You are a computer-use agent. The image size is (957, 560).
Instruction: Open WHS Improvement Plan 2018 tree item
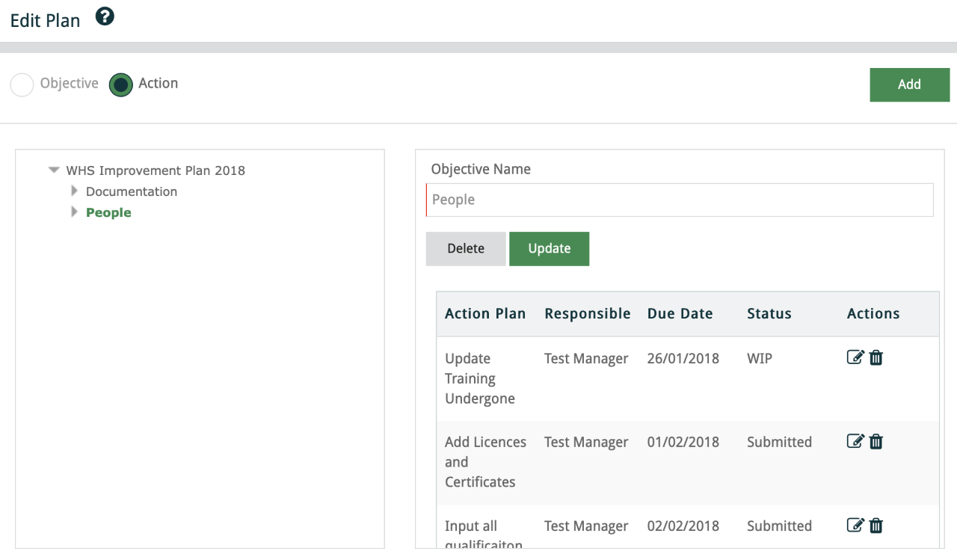(156, 170)
